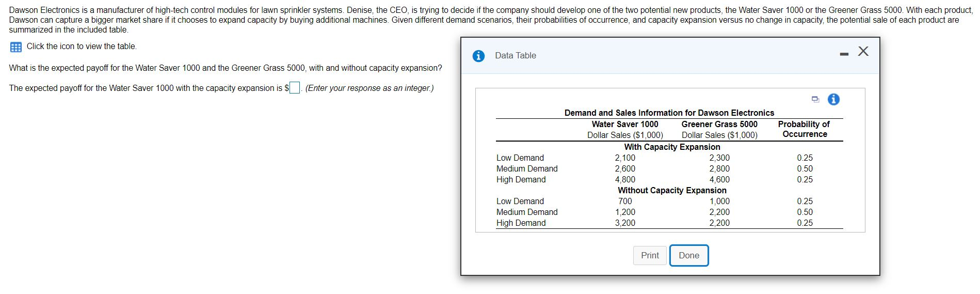Click the Done button
This screenshot has width=980, height=294.
click(x=689, y=255)
